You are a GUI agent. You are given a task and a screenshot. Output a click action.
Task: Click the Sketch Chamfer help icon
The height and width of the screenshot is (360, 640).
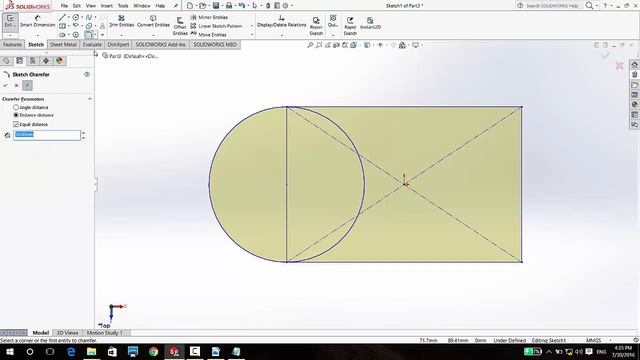coord(87,74)
